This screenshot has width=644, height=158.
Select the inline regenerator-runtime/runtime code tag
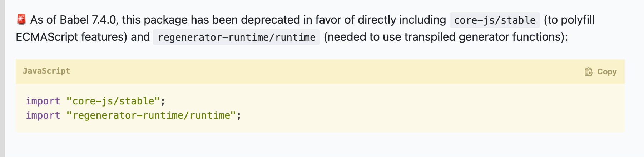[x=237, y=37]
